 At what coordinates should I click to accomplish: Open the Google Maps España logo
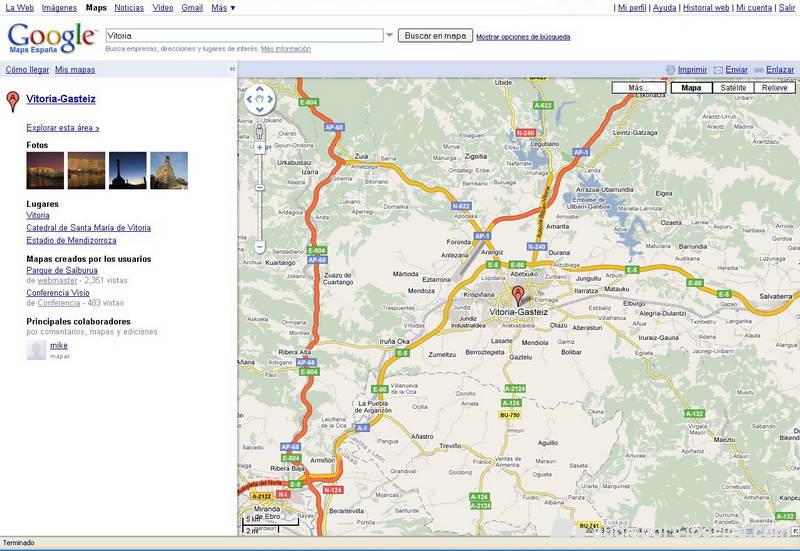pos(52,38)
